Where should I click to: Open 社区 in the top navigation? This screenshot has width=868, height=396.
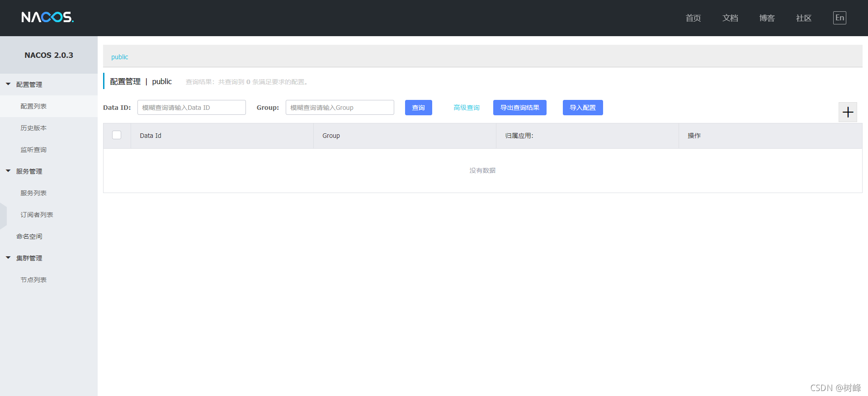click(804, 18)
